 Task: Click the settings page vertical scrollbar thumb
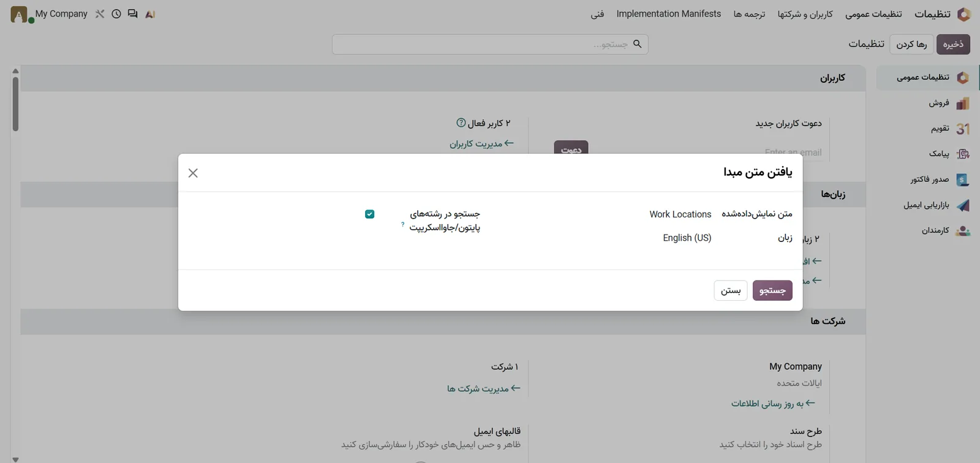15,103
